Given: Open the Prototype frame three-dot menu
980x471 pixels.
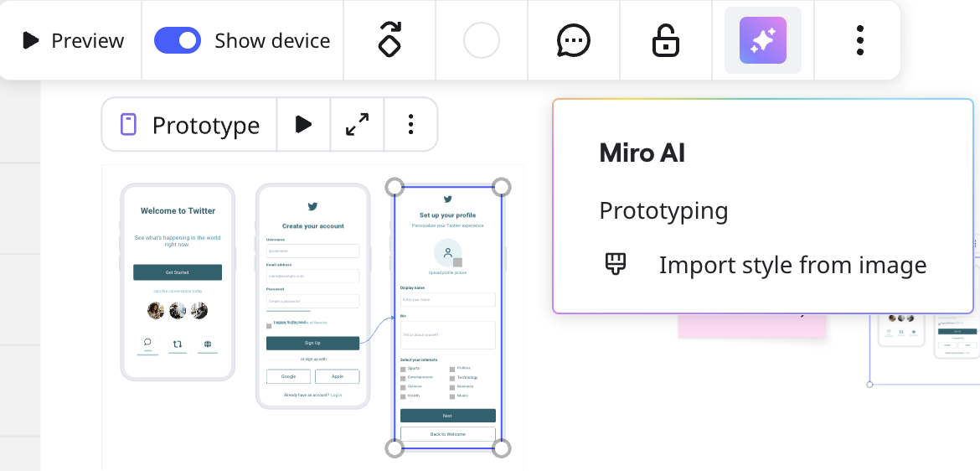Looking at the screenshot, I should coord(410,125).
